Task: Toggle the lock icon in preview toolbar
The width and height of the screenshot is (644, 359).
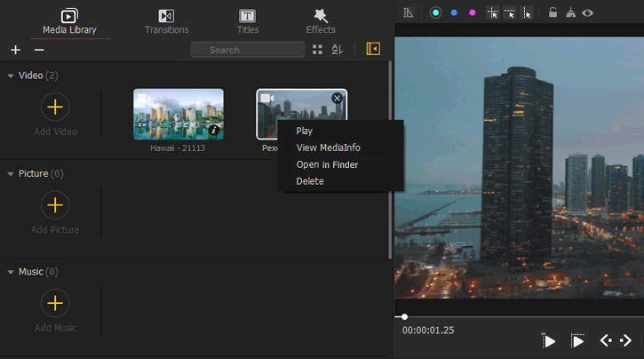Action: point(553,13)
